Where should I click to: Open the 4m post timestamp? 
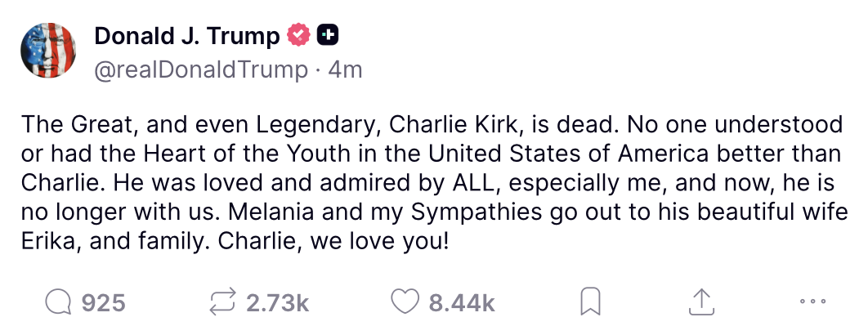pyautogui.click(x=346, y=70)
